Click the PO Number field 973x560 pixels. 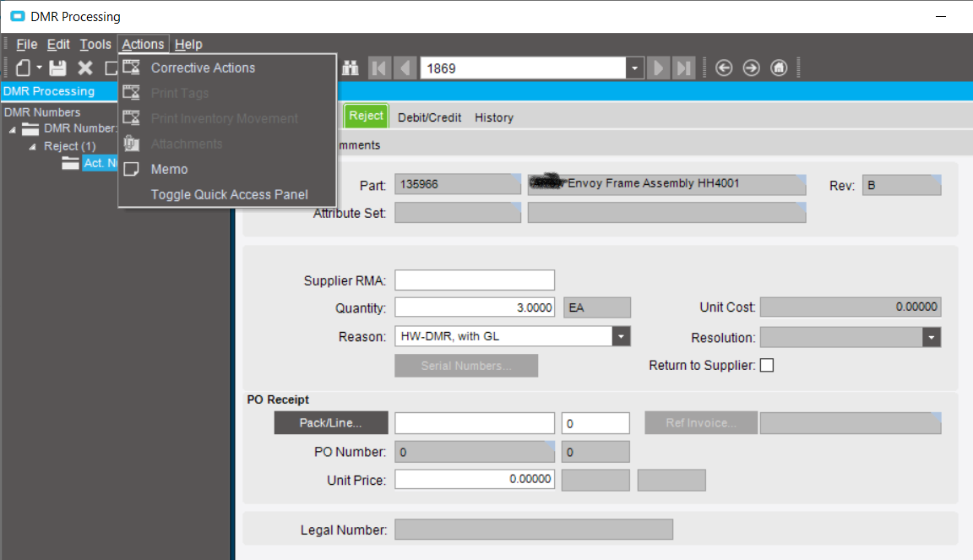(475, 451)
